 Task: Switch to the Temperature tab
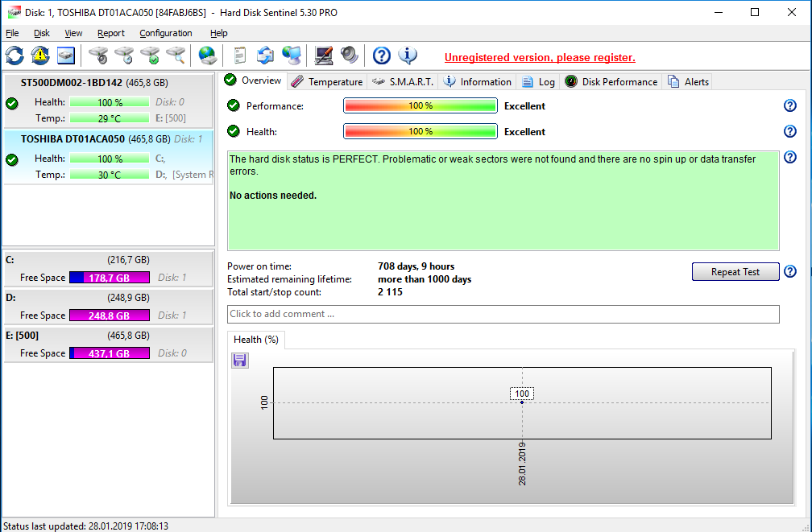click(327, 81)
